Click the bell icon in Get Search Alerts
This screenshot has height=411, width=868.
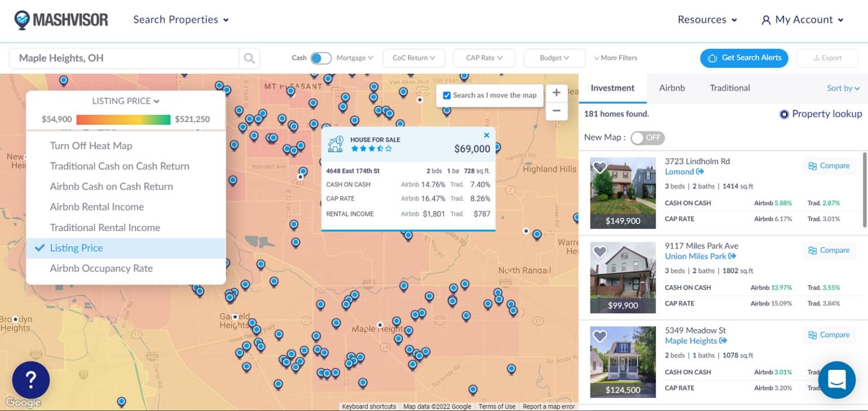pos(713,58)
